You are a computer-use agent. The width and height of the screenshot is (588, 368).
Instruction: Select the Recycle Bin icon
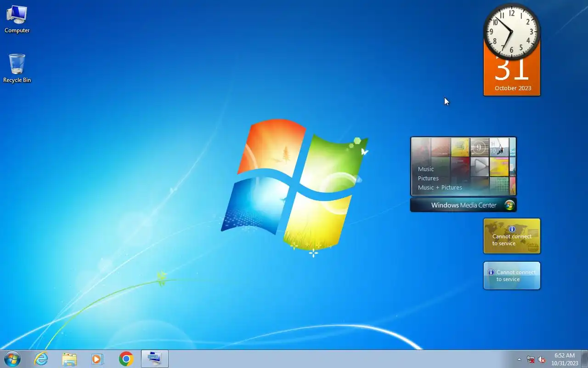[x=17, y=69]
